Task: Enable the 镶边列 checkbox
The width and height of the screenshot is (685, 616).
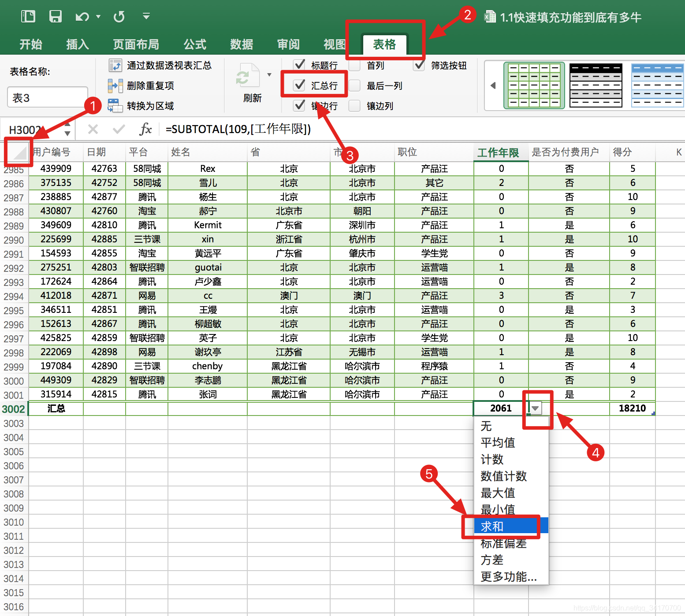Action: 355,106
